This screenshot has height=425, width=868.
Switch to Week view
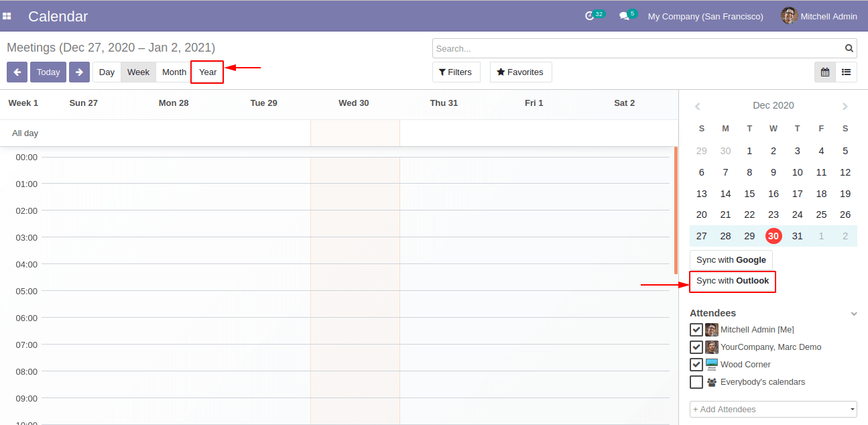(139, 72)
